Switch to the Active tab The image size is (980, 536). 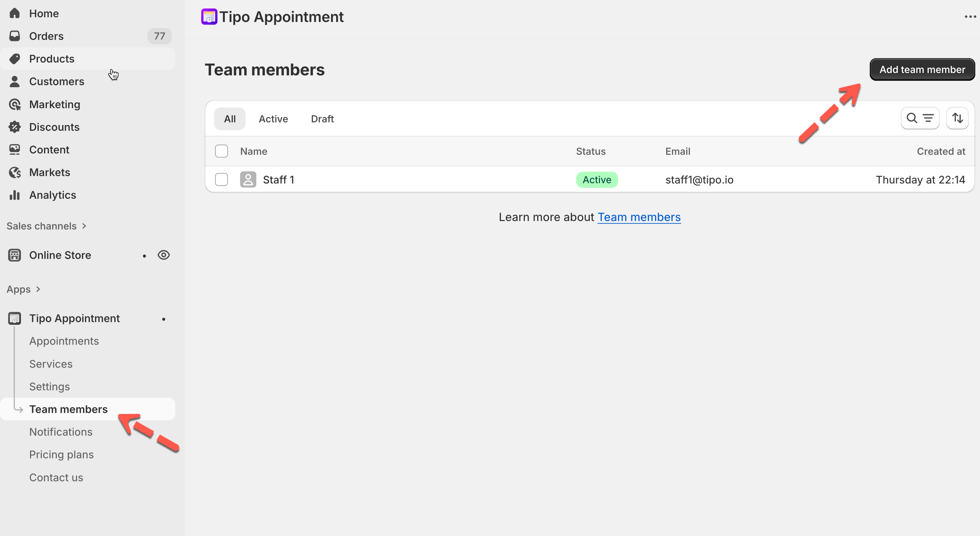click(273, 119)
